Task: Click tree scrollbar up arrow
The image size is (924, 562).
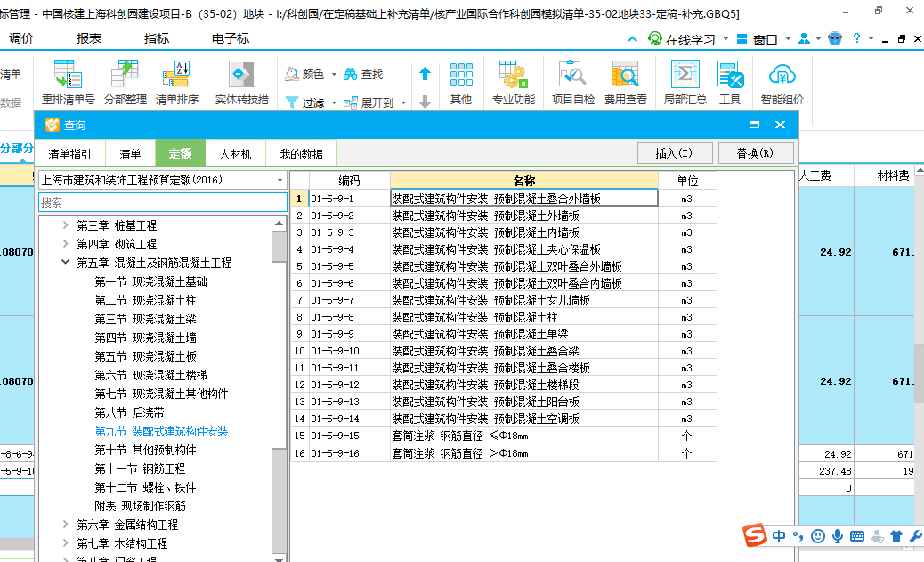Action: (279, 224)
